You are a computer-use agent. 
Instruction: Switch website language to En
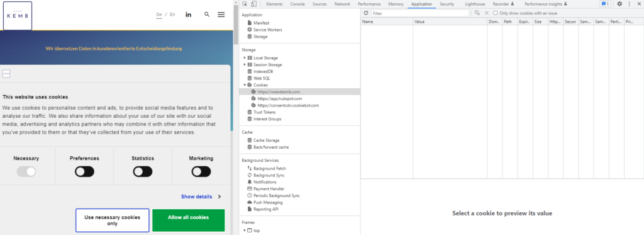click(172, 14)
